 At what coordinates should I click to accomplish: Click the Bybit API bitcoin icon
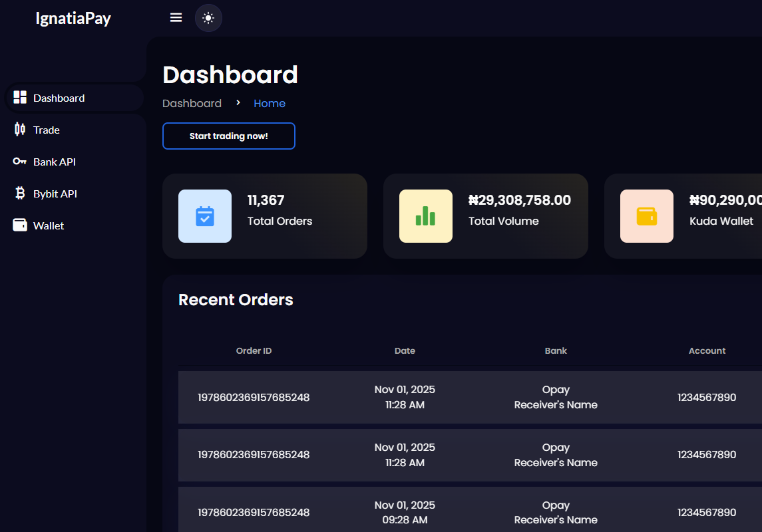[x=20, y=193]
